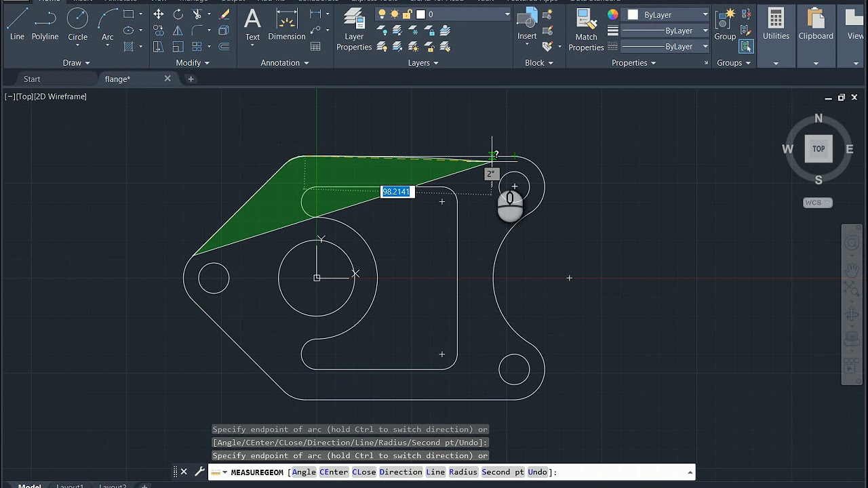Select the Stretch tool
This screenshot has width=868, height=488.
click(158, 47)
